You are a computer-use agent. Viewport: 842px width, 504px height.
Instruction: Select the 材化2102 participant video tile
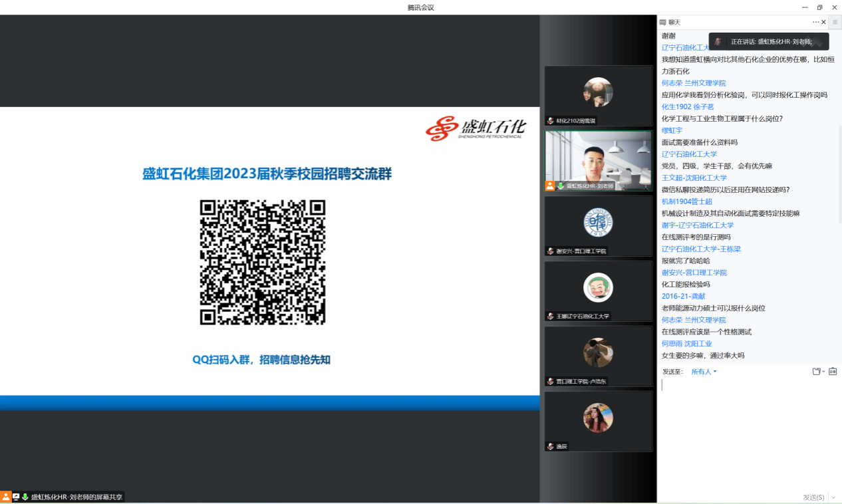(x=599, y=96)
